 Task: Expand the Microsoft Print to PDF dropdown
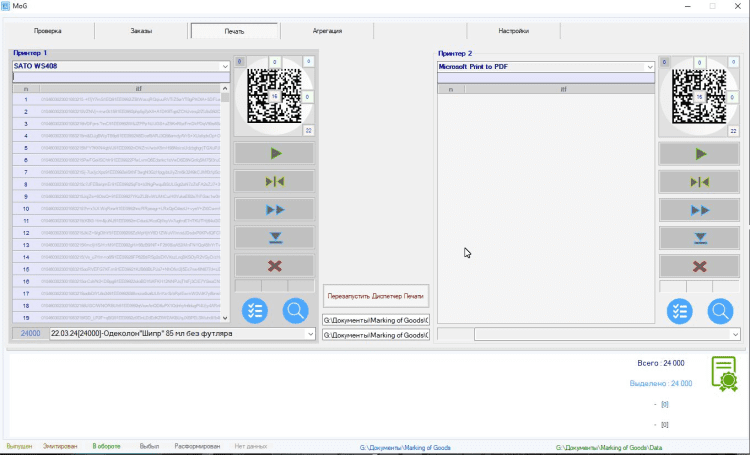[649, 67]
